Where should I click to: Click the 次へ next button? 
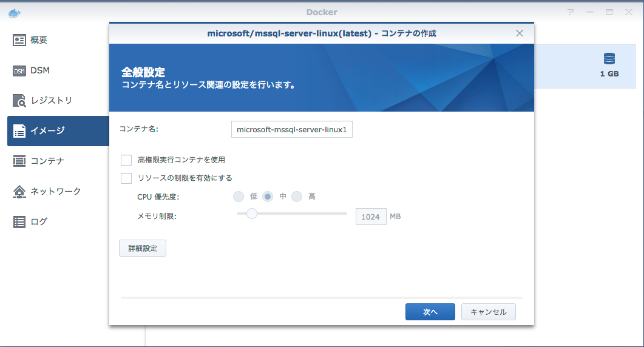coord(430,312)
